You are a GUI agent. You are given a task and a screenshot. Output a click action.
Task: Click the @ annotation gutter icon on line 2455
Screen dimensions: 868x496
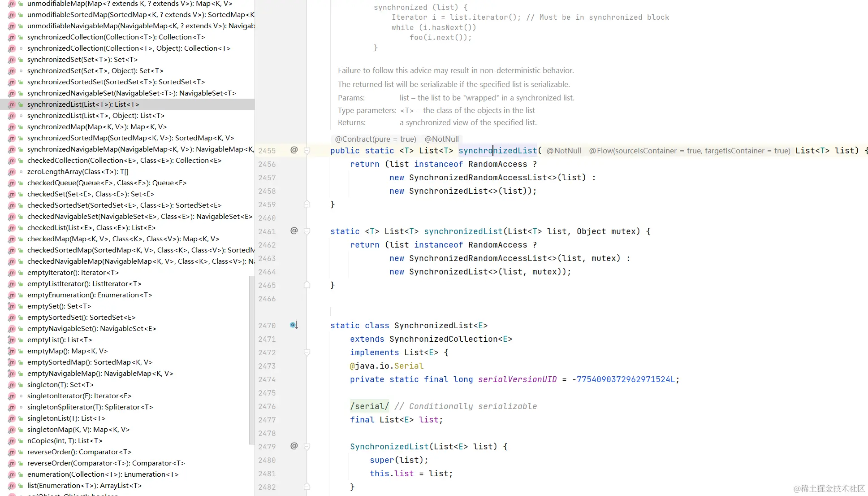click(x=294, y=150)
